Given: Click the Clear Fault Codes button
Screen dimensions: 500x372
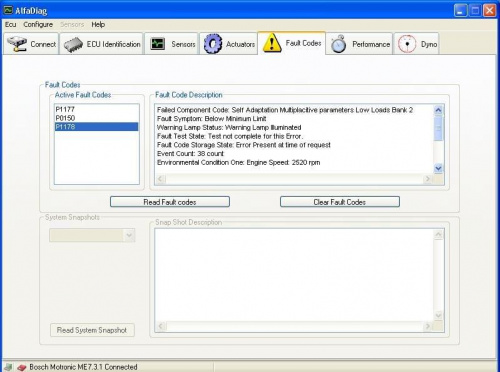Looking at the screenshot, I should (x=340, y=202).
